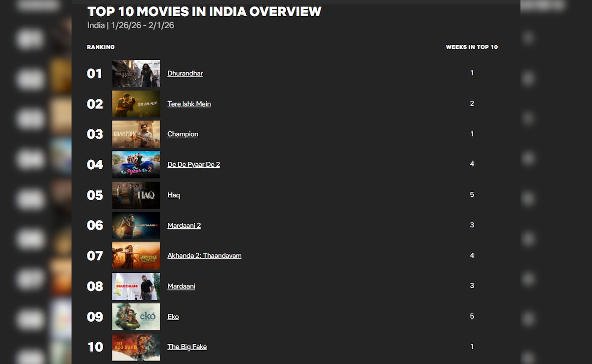592x364 pixels.
Task: Open the Eko movie link
Action: click(173, 317)
